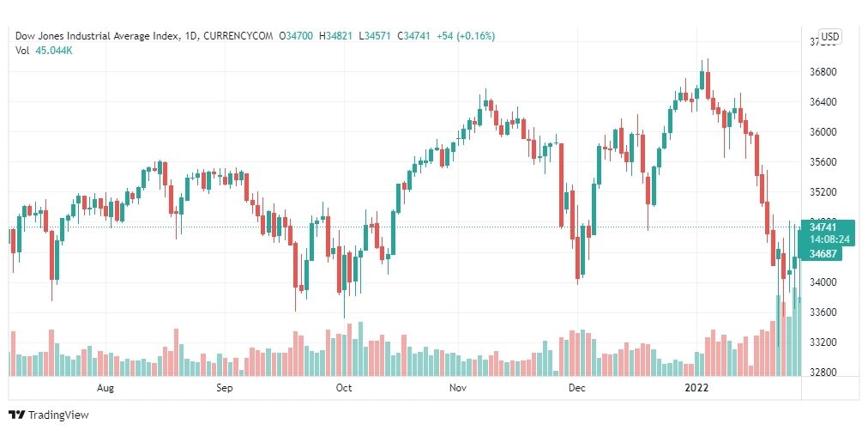Click the TradingView logo icon
This screenshot has height=430, width=868.
[17, 415]
